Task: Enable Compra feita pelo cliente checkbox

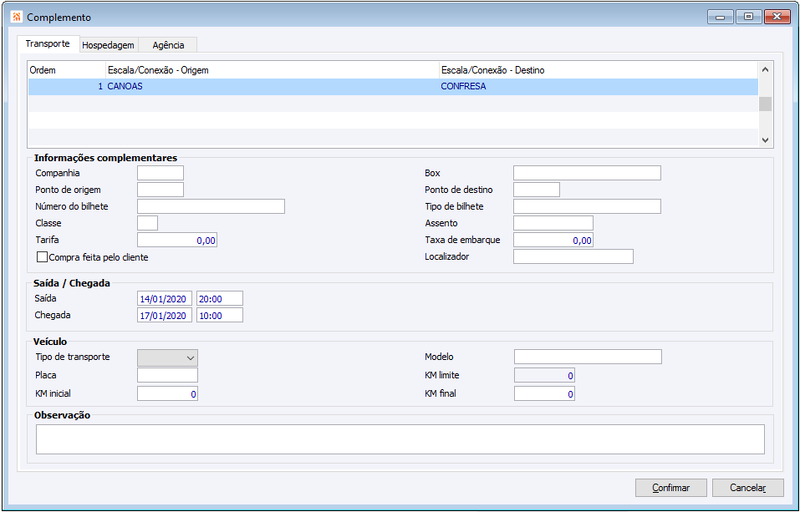Action: [x=42, y=257]
